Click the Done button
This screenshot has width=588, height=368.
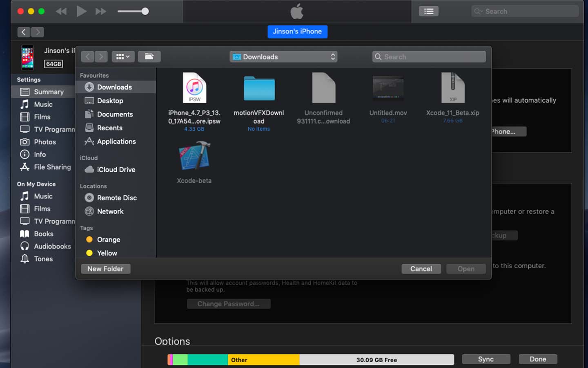pyautogui.click(x=538, y=359)
